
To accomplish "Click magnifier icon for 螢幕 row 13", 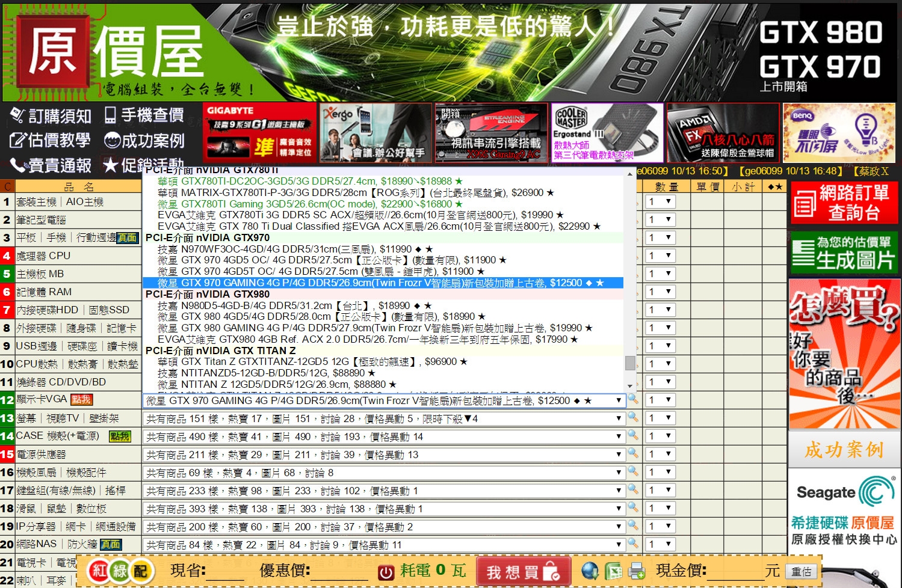I will (x=633, y=417).
